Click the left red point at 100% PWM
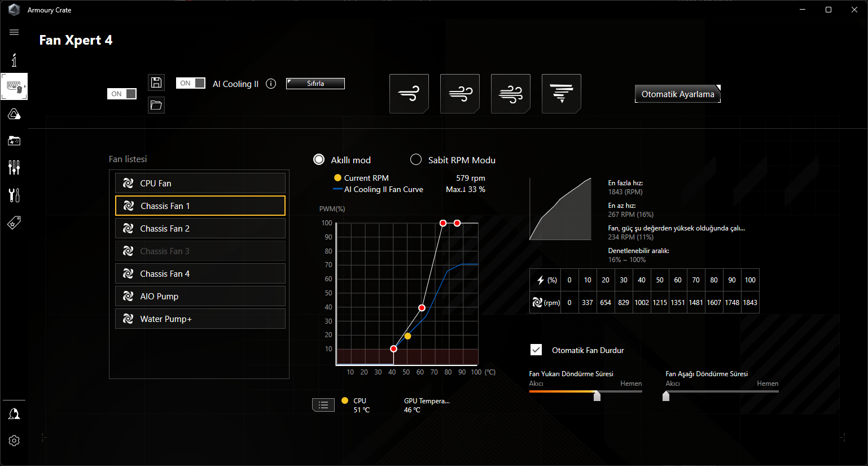 click(x=443, y=223)
